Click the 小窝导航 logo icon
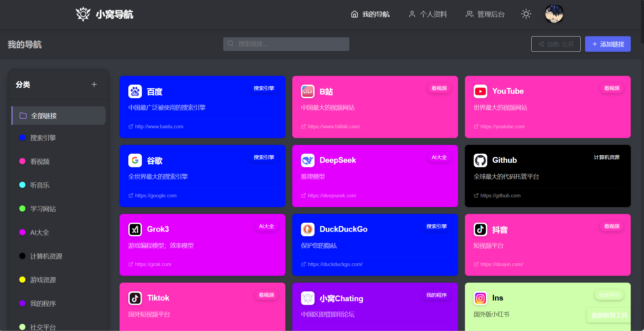 [83, 14]
